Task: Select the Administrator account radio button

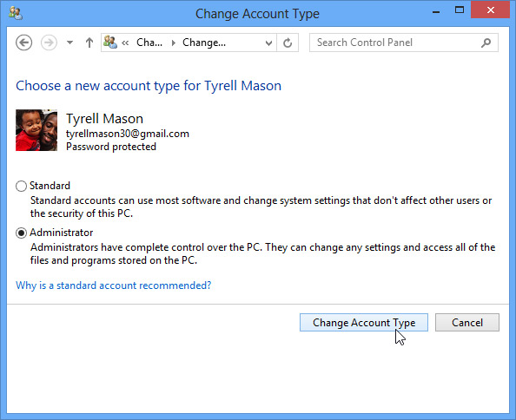Action: tap(21, 233)
